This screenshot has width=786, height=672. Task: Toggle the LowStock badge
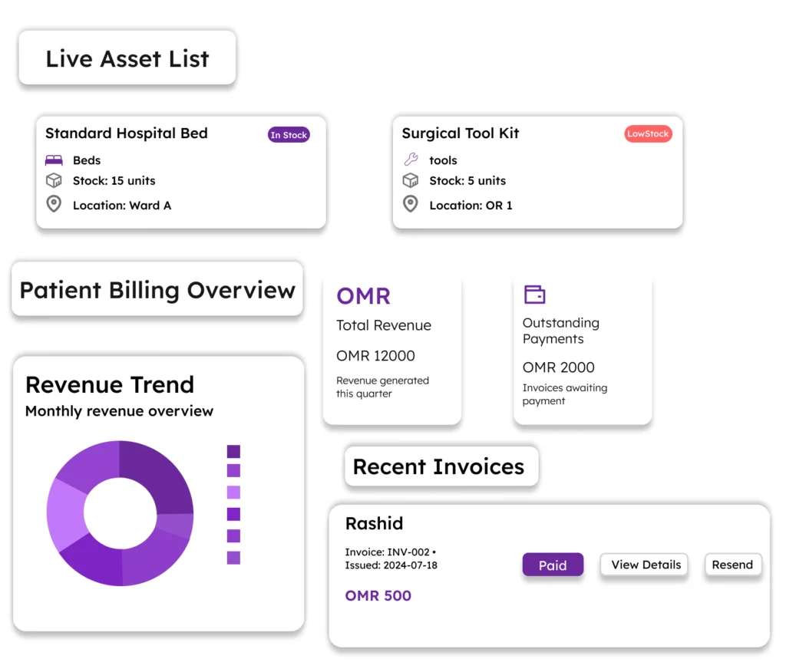[x=648, y=133]
